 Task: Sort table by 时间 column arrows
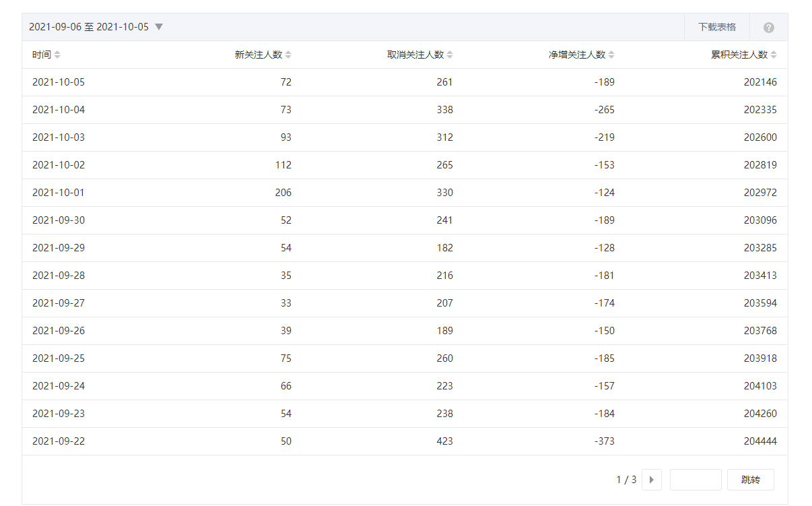coord(57,55)
